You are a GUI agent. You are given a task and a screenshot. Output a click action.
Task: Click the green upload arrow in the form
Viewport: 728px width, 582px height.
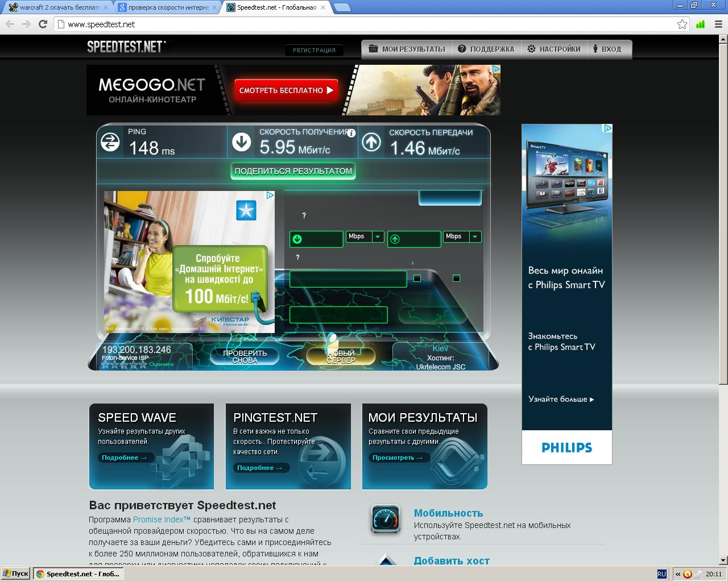point(395,239)
